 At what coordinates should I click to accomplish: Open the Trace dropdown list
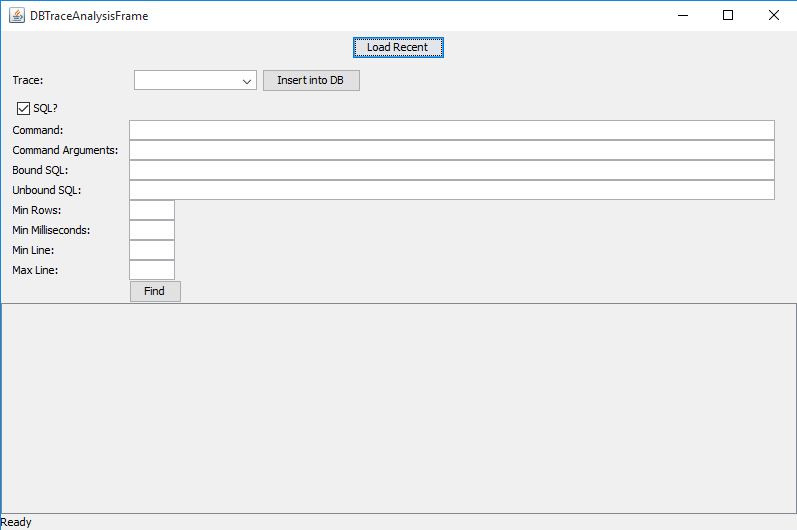[195, 80]
